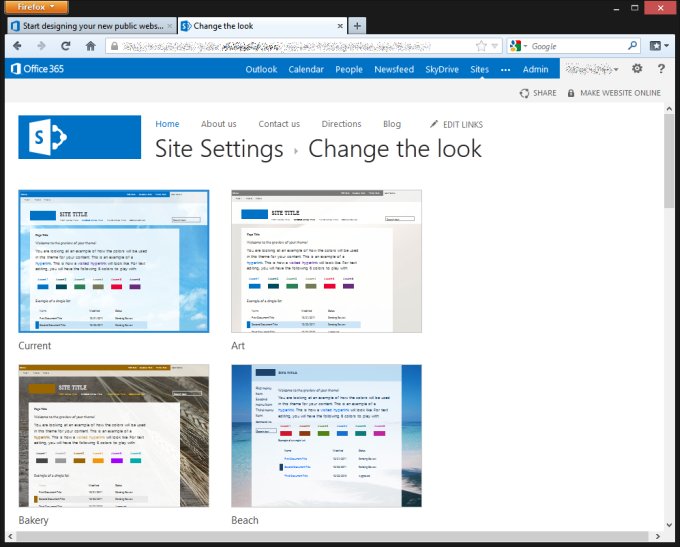Click the padlock site identity icon

pyautogui.click(x=114, y=46)
